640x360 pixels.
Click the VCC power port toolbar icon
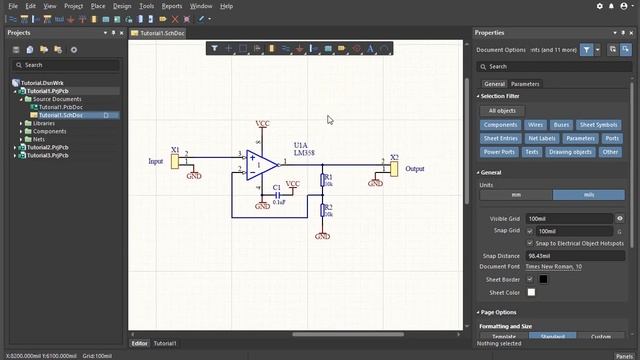[x=82, y=19]
